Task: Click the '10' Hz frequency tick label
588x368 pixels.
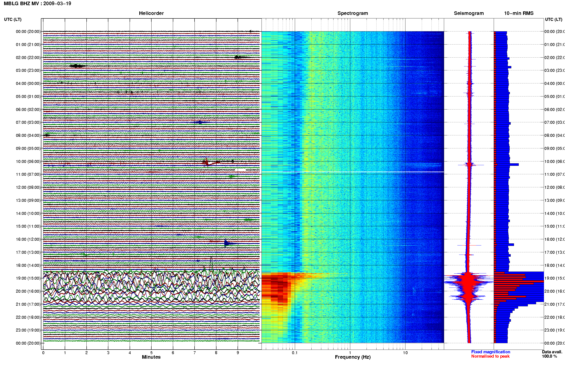Action: point(405,353)
